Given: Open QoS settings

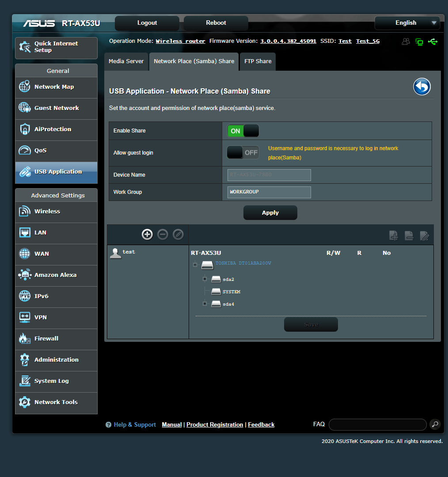Looking at the screenshot, I should point(56,151).
